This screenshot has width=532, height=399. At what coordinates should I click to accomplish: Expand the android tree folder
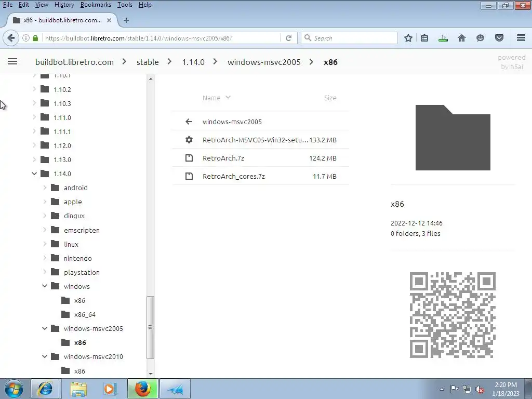45,187
